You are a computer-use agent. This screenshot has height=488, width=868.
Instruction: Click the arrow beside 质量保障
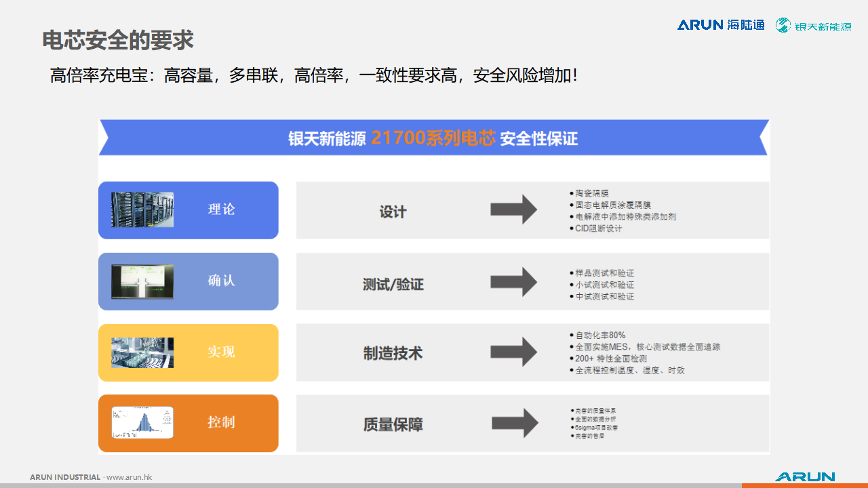coord(515,423)
